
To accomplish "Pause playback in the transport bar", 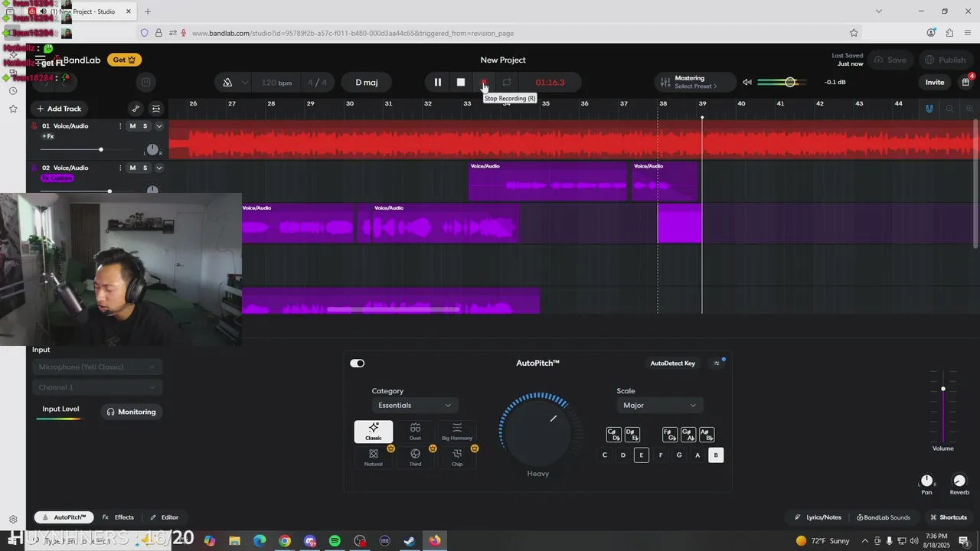I will click(x=437, y=83).
